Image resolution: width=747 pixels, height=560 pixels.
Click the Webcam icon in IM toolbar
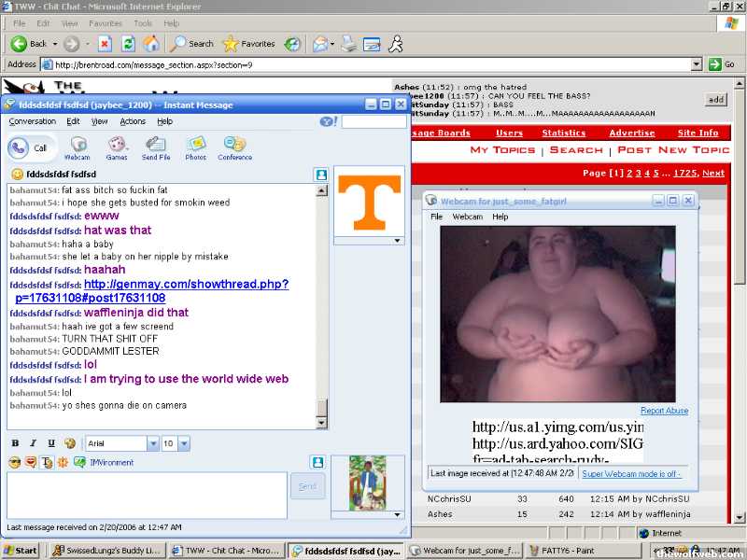pos(78,147)
